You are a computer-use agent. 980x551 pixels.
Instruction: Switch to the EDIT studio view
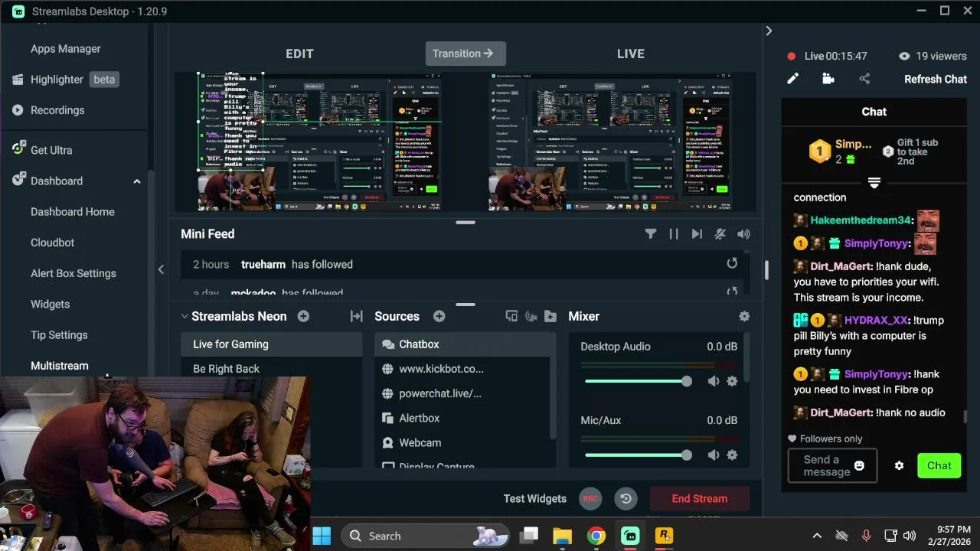pyautogui.click(x=299, y=54)
